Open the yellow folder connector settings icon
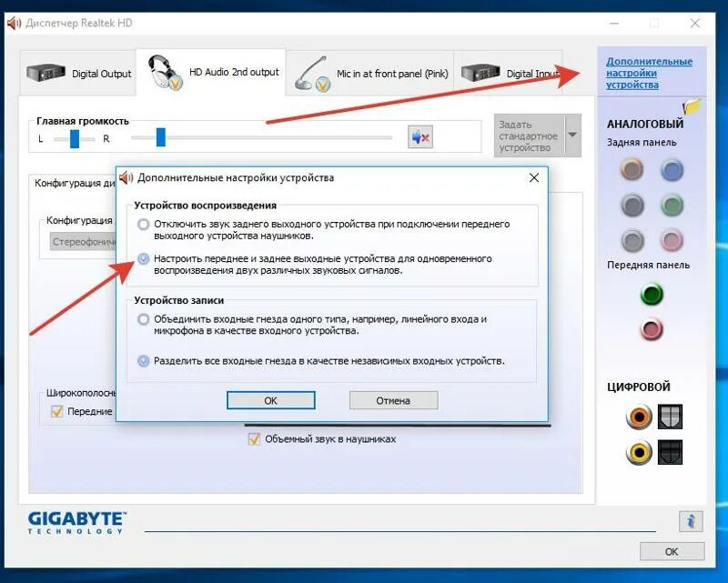728x583 pixels. (692, 106)
